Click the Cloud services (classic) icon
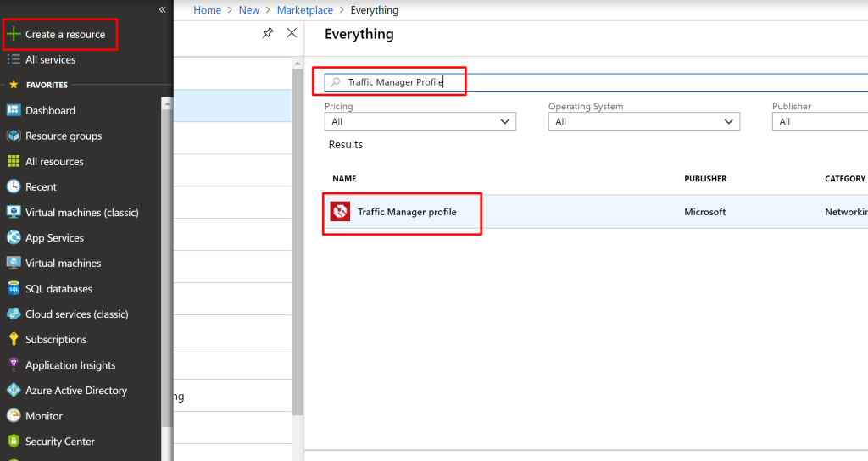 pyautogui.click(x=14, y=314)
